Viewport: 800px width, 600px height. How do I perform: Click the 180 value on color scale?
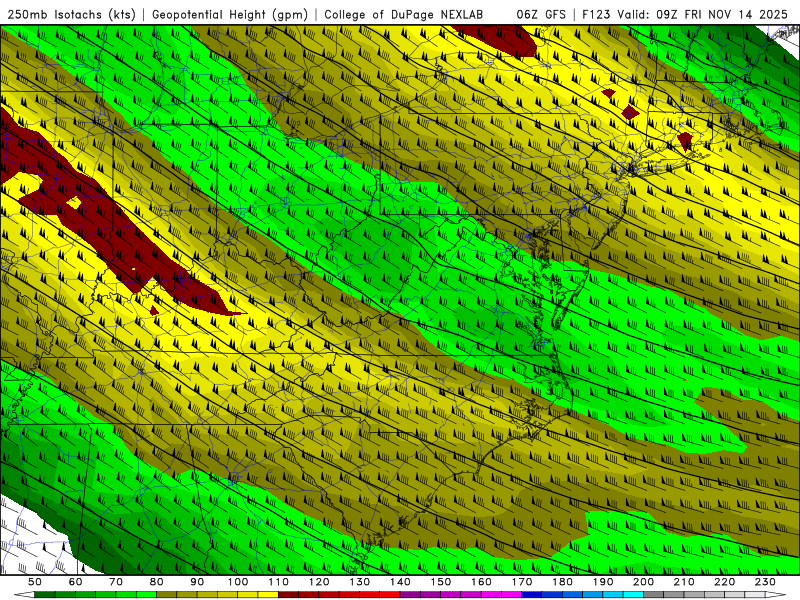coord(562,582)
